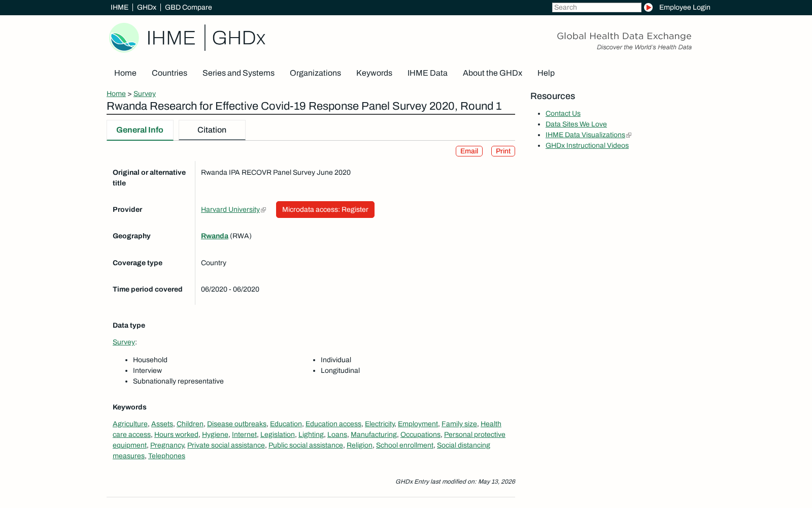
Task: Click the Subnationally representative list item
Action: click(178, 382)
